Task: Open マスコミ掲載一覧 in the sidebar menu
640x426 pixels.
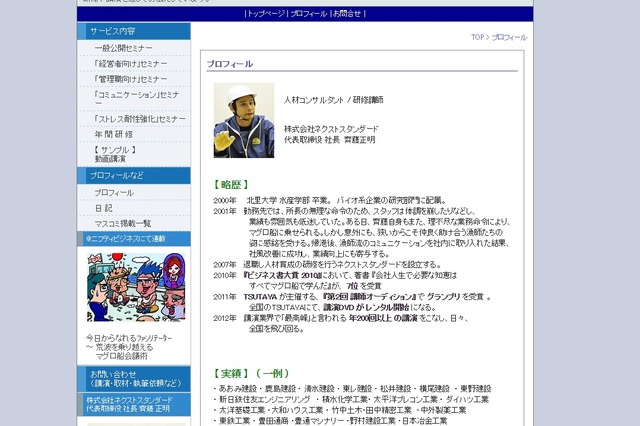Action: coord(122,224)
